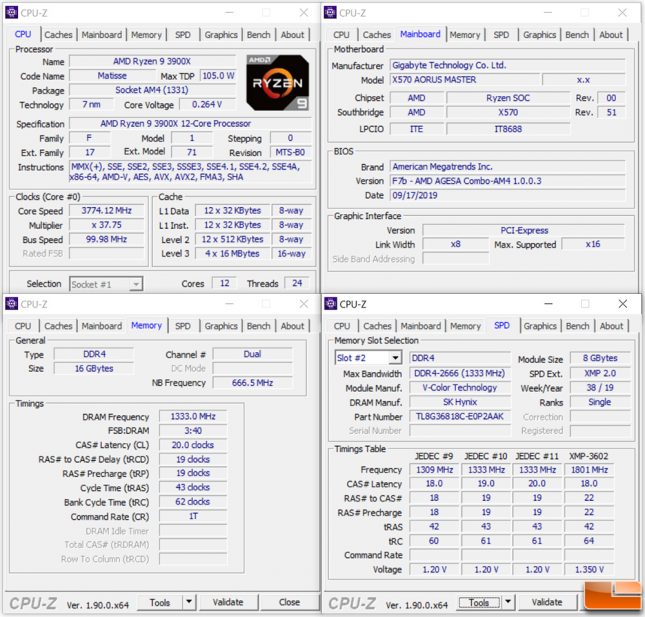Viewport: 645px width, 617px height.
Task: Open the SPD tab in the CPU window
Action: (x=183, y=35)
